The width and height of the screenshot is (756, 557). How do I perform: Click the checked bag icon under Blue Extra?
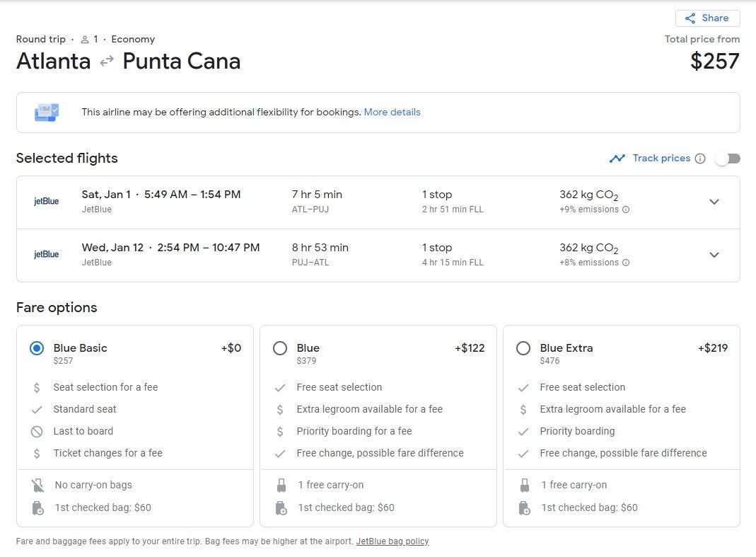(524, 508)
